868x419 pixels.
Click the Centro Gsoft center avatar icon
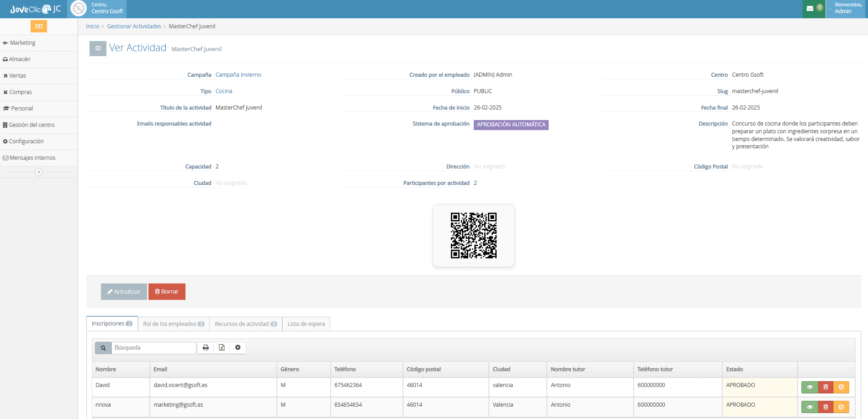(x=79, y=8)
